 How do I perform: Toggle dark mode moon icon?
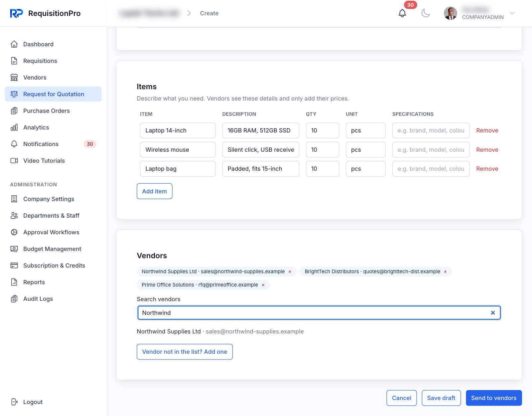click(426, 13)
